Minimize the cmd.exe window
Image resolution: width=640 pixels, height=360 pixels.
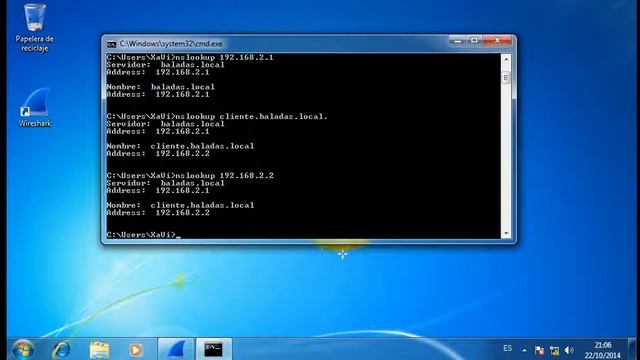[x=458, y=41]
